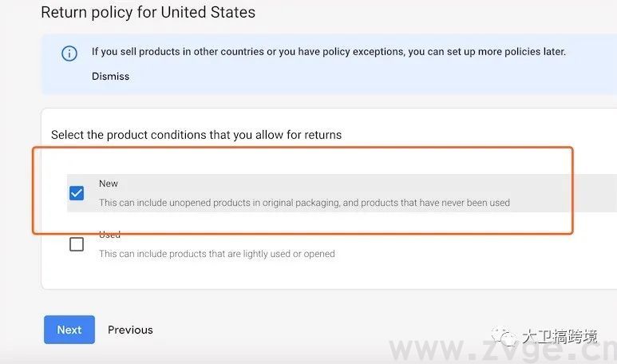The image size is (617, 364).
Task: Click the 大卫搞跨境 watermark text
Action: (x=559, y=335)
